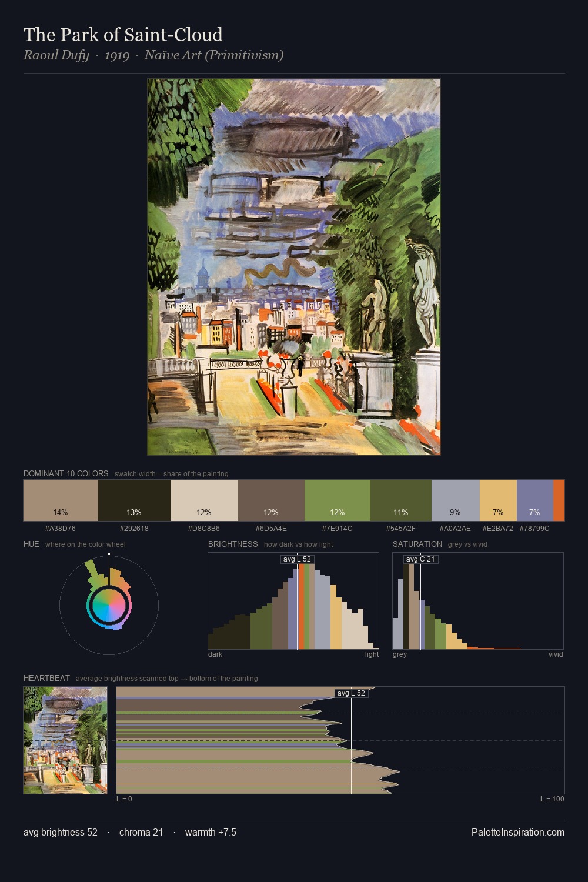Click the 'avg L 52' label in Heartbeat chart

click(x=351, y=693)
